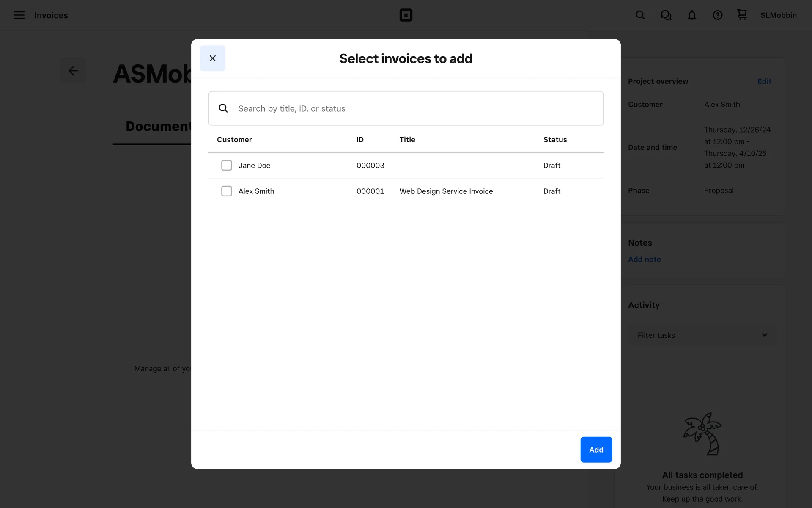Expand the Filter tasks dropdown
This screenshot has height=508, width=812.
click(x=702, y=335)
